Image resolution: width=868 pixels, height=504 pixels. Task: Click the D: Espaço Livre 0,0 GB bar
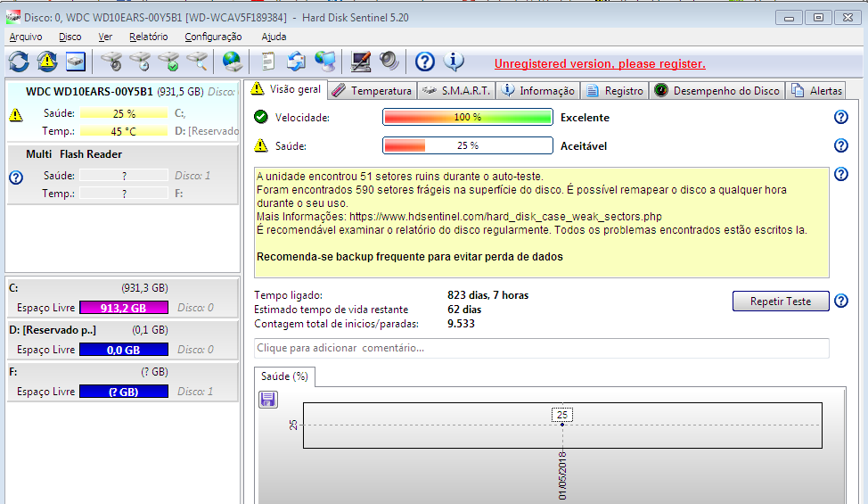(124, 350)
